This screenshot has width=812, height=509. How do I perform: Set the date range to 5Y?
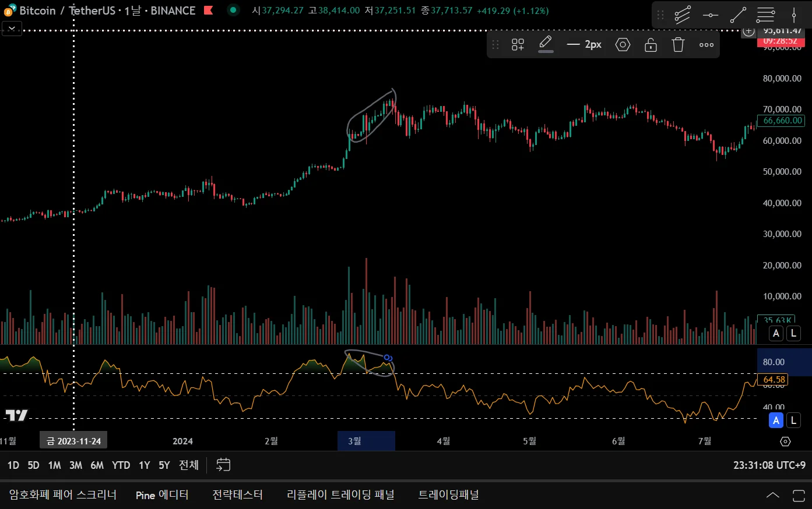point(164,465)
